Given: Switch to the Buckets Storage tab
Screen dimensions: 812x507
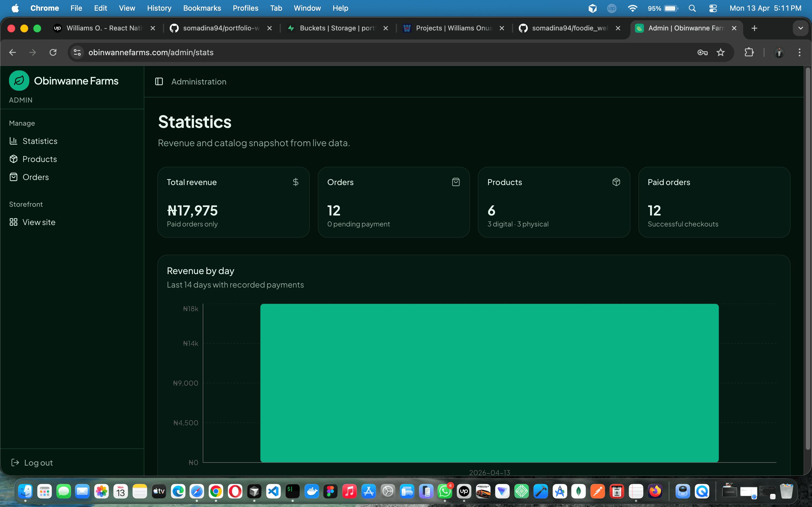Looking at the screenshot, I should click(x=337, y=28).
